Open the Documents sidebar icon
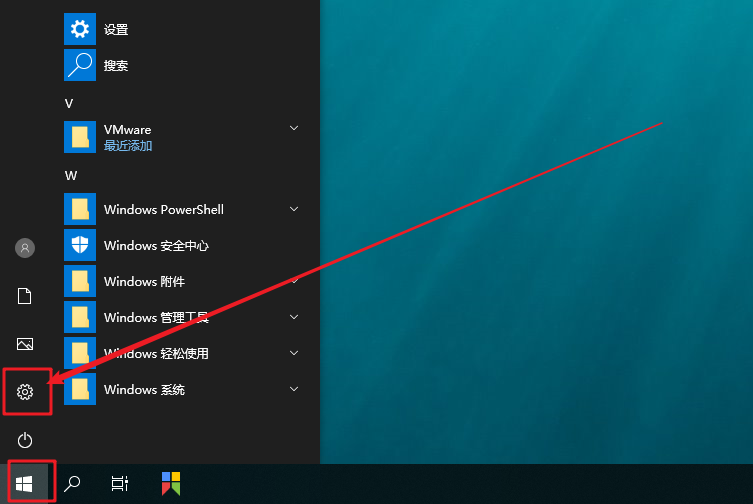This screenshot has height=504, width=753. pyautogui.click(x=26, y=296)
